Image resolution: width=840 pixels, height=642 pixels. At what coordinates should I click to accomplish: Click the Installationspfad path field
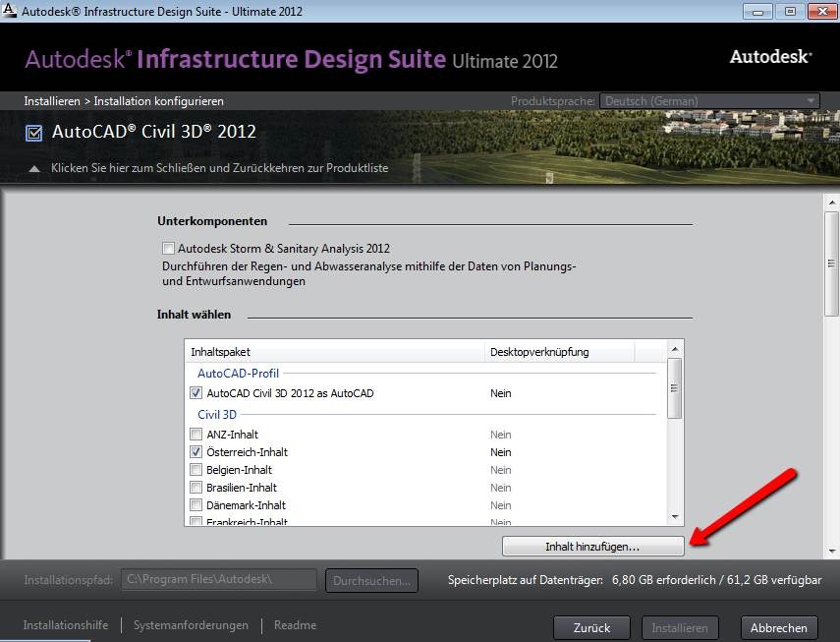[218, 580]
